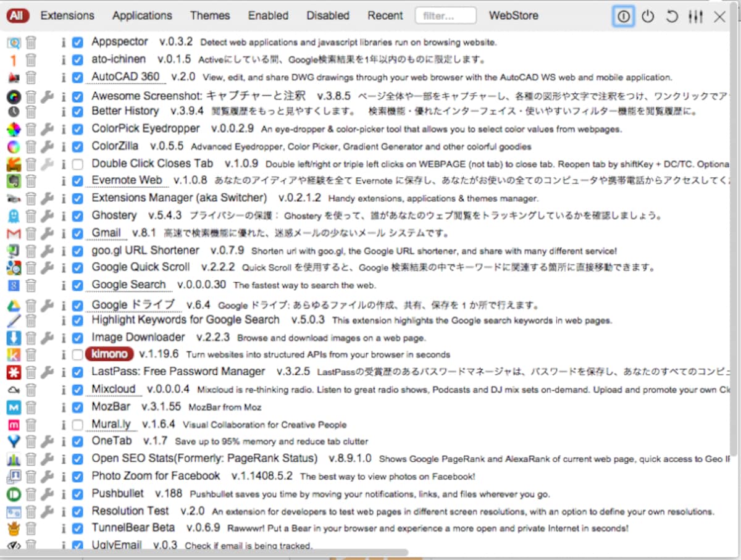Viewport: 741px width, 560px height.
Task: Click the Evernote elephant icon
Action: pos(14,182)
